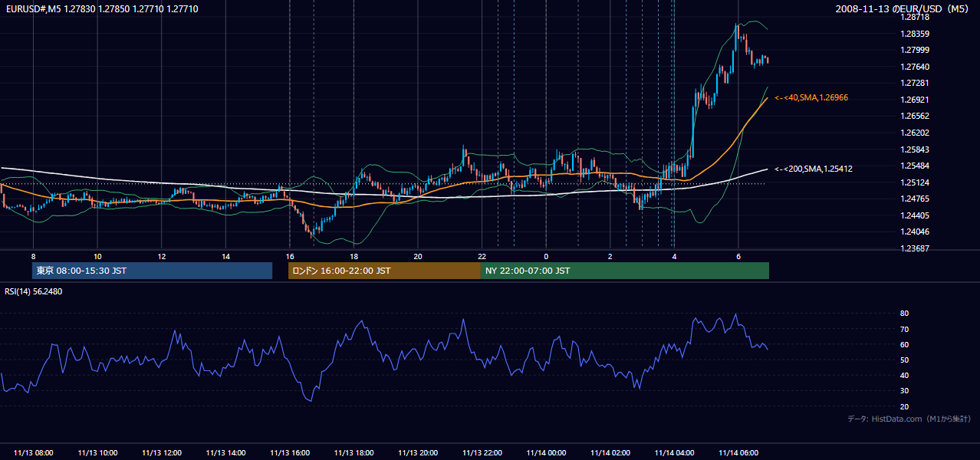
Task: Click the RSI(14) 56.2480 indicator label
Action: click(x=34, y=291)
